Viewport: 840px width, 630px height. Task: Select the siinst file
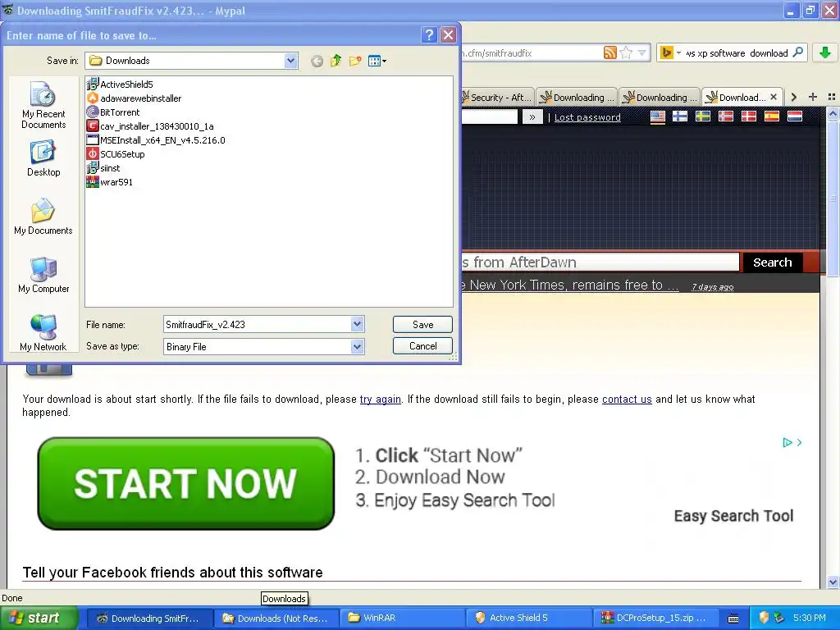(x=103, y=167)
